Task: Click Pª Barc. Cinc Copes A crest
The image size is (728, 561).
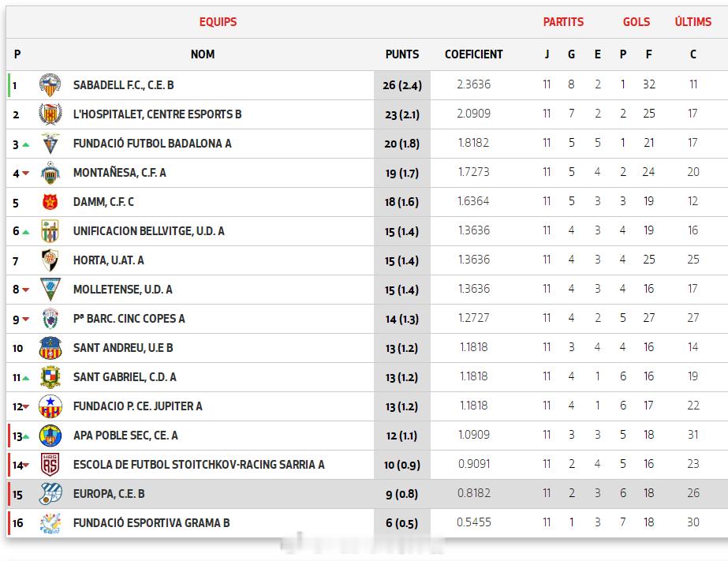Action: click(x=50, y=319)
